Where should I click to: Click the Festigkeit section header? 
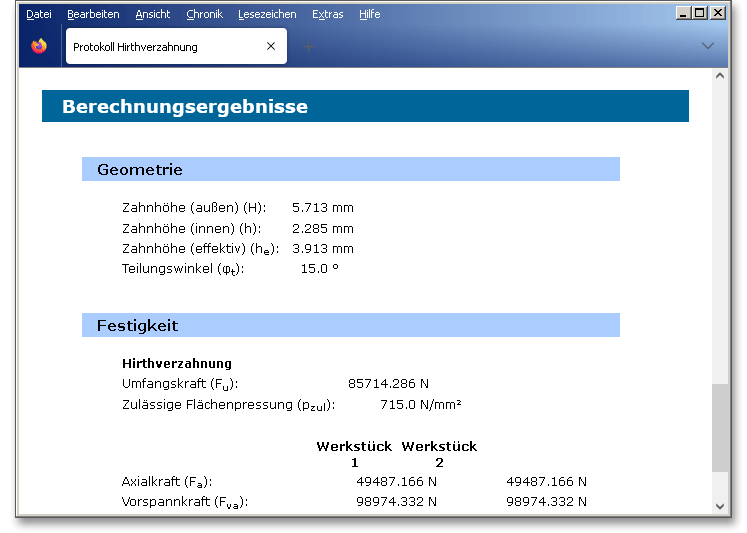coord(350,325)
